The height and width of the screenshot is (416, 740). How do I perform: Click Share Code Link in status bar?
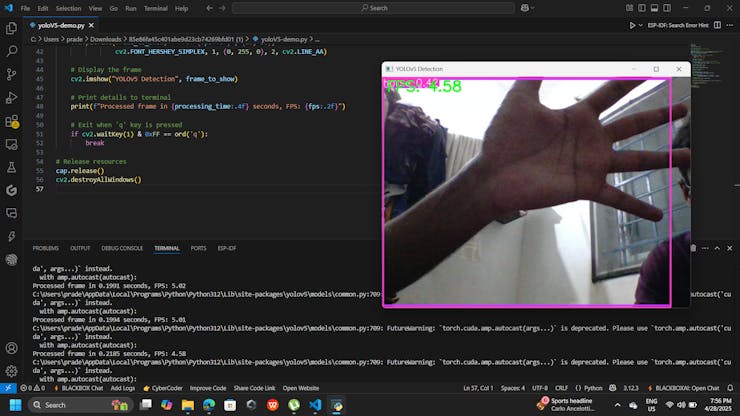[254, 388]
